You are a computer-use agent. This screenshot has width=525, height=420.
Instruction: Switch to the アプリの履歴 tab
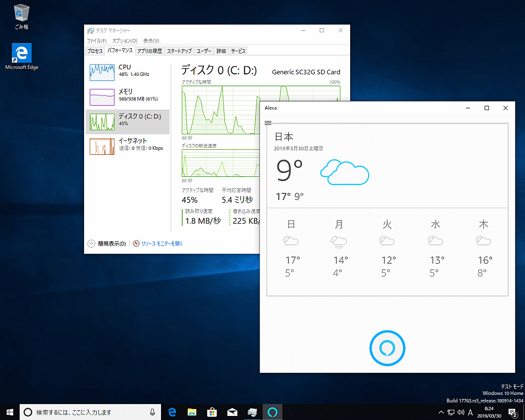tap(150, 51)
